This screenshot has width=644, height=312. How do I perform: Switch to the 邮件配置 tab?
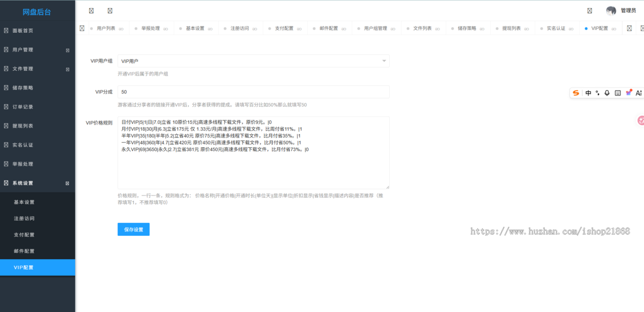click(x=328, y=28)
